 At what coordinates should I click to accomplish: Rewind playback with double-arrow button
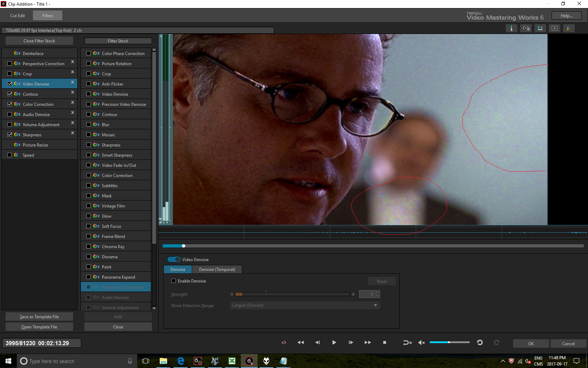coord(300,342)
